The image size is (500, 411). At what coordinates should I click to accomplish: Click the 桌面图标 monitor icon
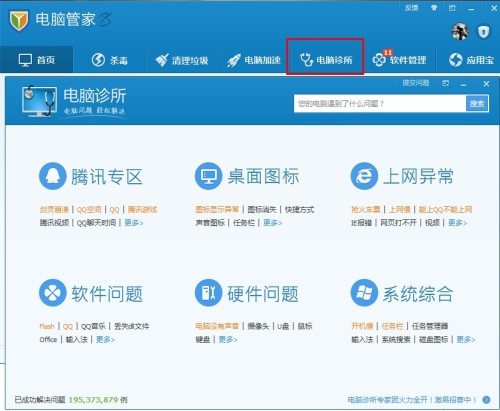point(208,176)
